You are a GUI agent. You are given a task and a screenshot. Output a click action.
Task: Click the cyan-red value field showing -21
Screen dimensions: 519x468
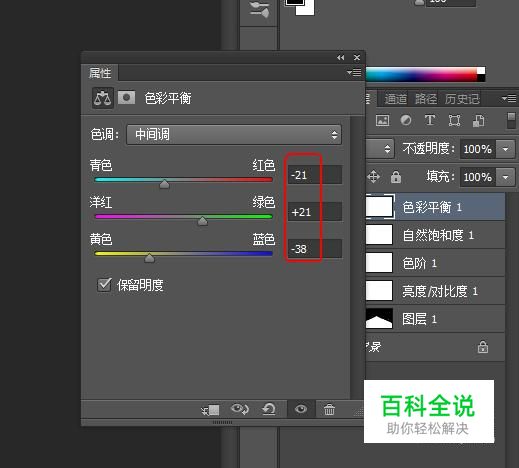tap(315, 175)
